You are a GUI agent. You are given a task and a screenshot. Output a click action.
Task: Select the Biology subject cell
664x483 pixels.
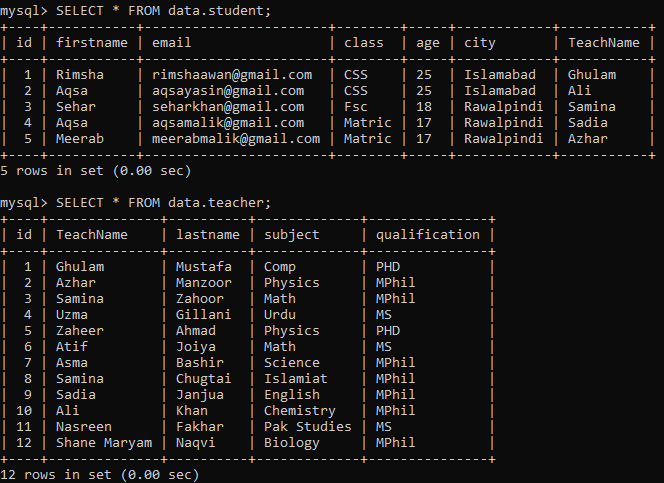pyautogui.click(x=292, y=443)
